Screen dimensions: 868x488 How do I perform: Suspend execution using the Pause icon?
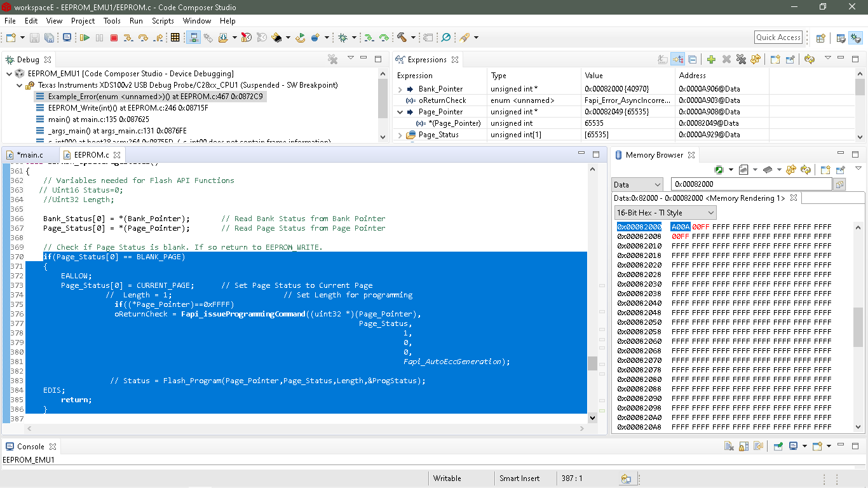click(x=99, y=37)
